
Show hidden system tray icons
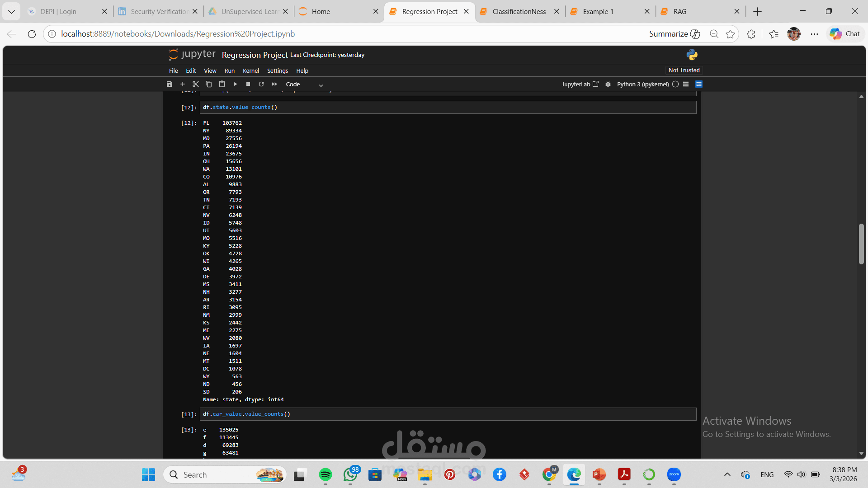click(x=727, y=474)
